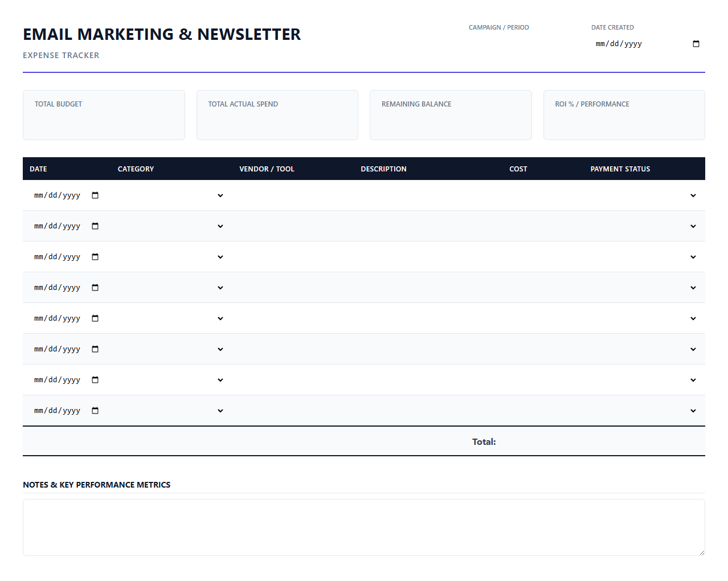The width and height of the screenshot is (728, 581).
Task: Expand the Category dropdown in the sixth row
Action: coord(171,349)
